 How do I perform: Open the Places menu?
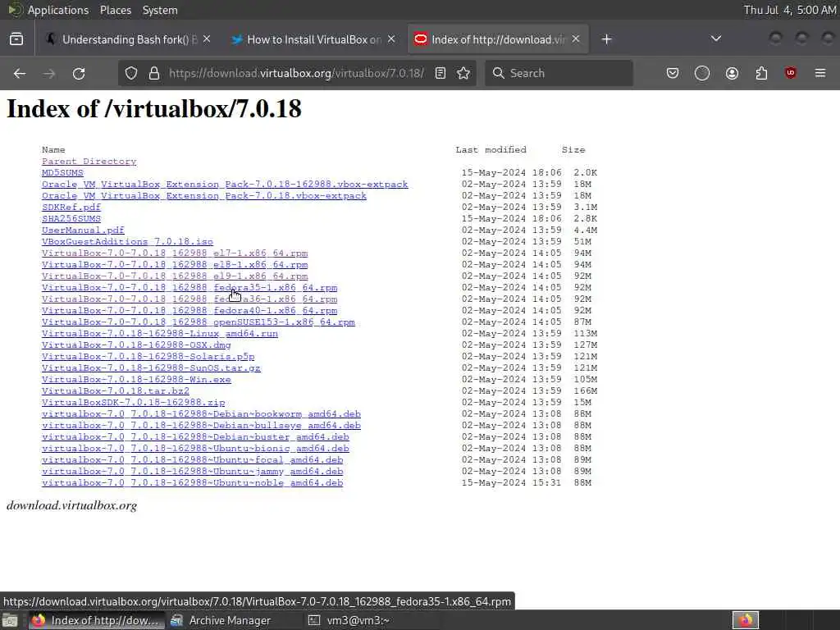pos(115,10)
